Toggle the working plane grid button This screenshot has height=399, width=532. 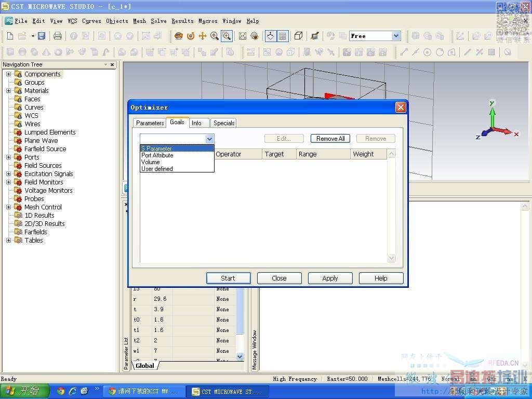[283, 36]
